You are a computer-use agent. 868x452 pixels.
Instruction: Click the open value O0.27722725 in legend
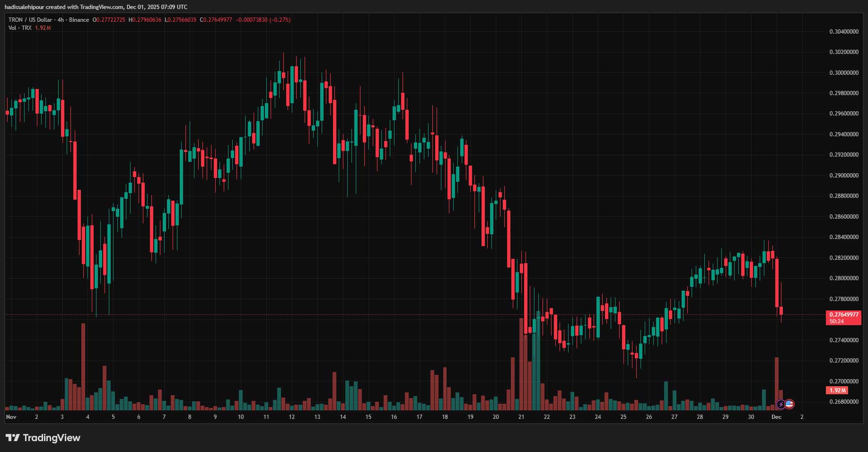coord(109,20)
